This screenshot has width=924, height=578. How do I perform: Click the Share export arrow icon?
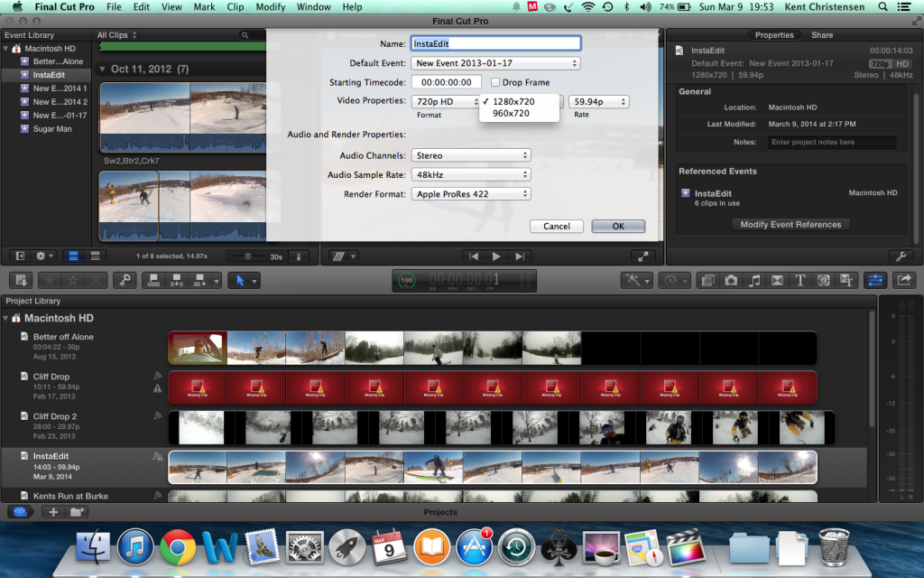click(903, 281)
